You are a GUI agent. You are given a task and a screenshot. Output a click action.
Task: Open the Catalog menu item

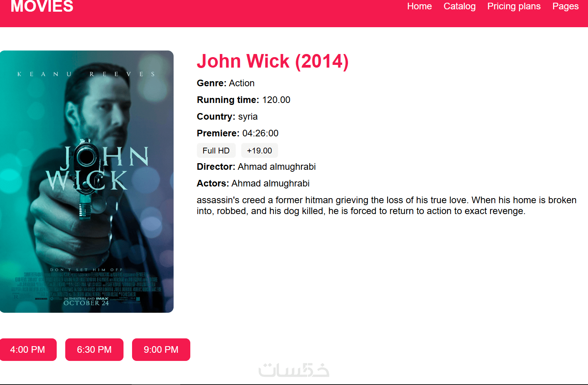click(x=459, y=6)
